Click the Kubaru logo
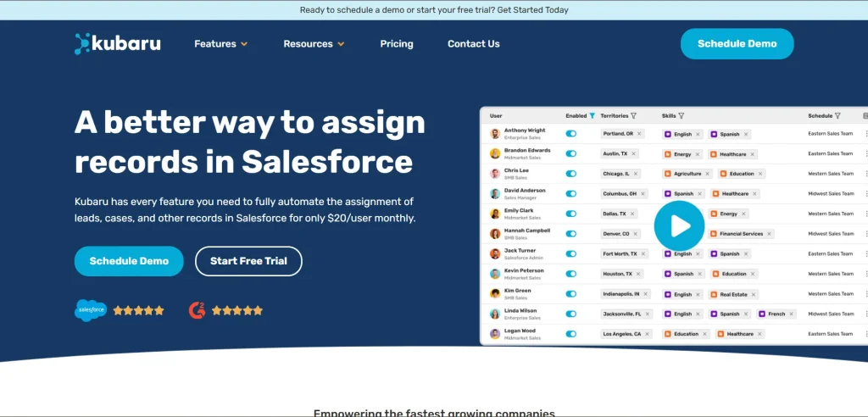The height and width of the screenshot is (417, 868). pyautogui.click(x=118, y=44)
